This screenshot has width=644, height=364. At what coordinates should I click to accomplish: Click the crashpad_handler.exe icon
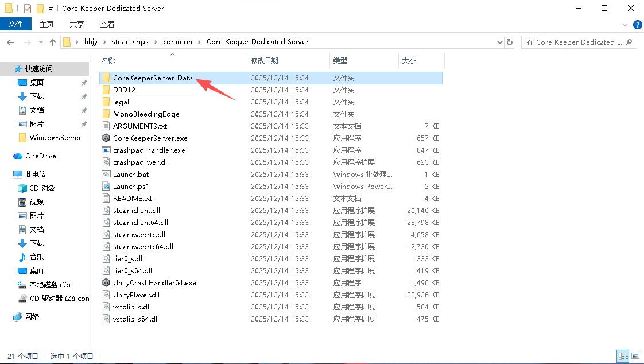106,150
